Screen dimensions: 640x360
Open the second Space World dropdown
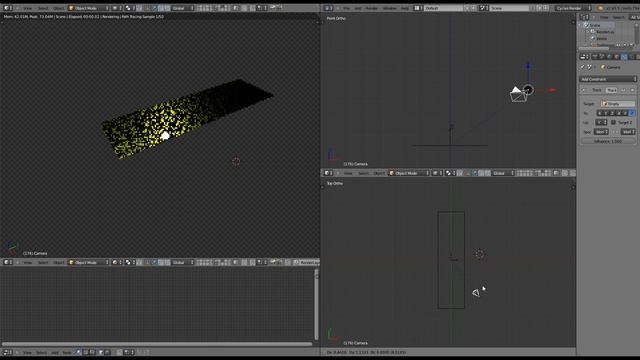click(x=628, y=132)
